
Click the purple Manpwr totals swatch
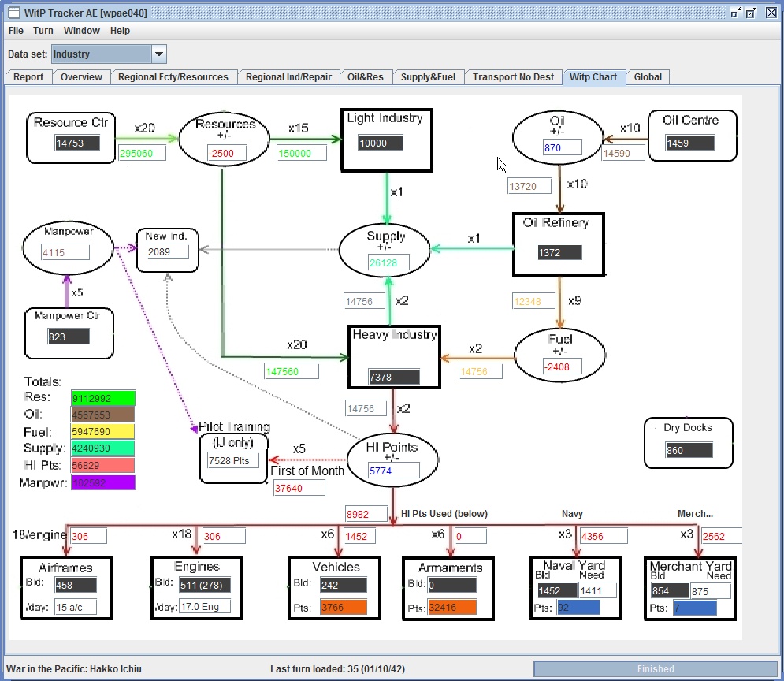103,482
